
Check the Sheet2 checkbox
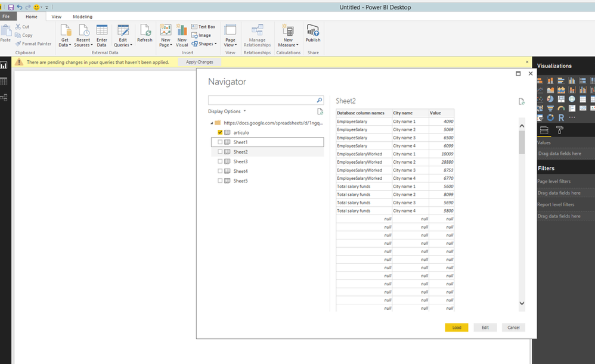[x=220, y=152]
